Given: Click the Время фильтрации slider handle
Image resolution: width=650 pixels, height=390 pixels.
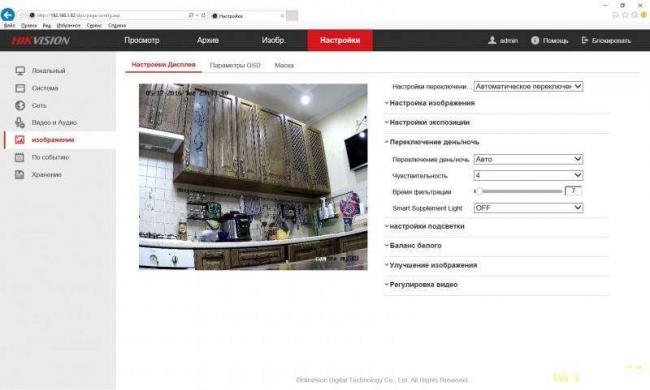Looking at the screenshot, I should coord(479,191).
